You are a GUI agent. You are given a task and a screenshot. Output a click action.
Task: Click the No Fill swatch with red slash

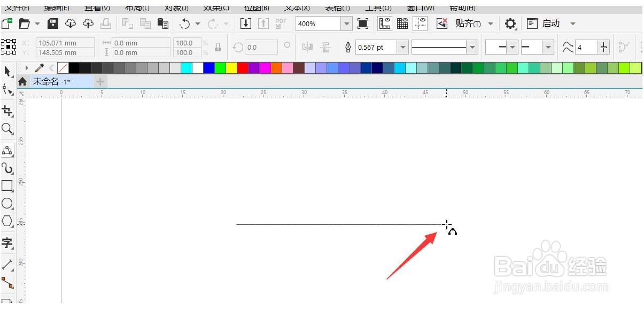tap(63, 68)
